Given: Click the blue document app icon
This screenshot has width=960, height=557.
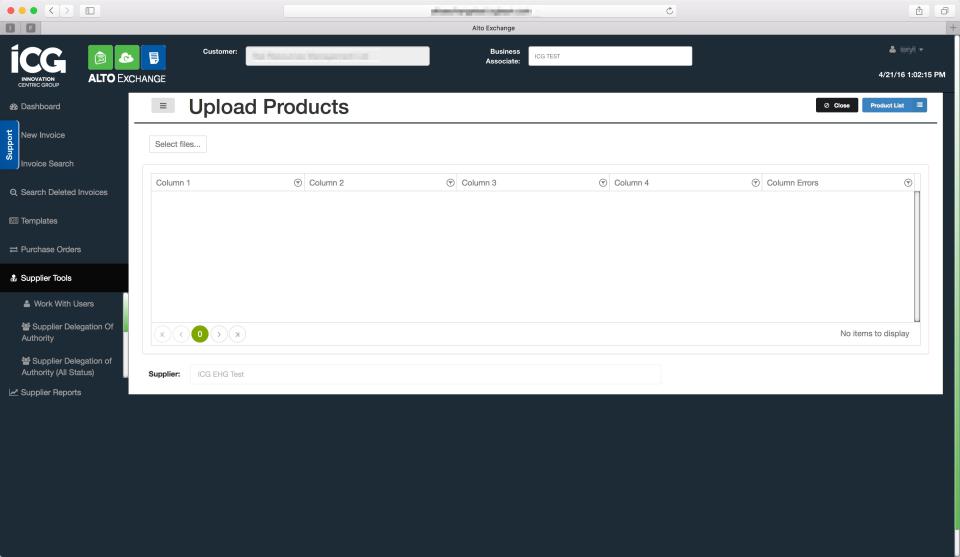Looking at the screenshot, I should coord(154,58).
